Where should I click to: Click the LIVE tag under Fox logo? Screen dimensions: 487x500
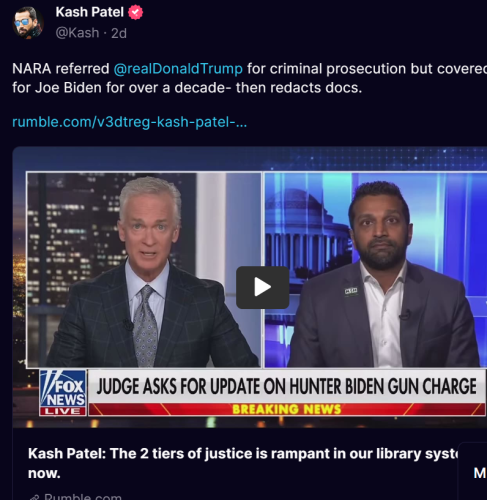63,411
